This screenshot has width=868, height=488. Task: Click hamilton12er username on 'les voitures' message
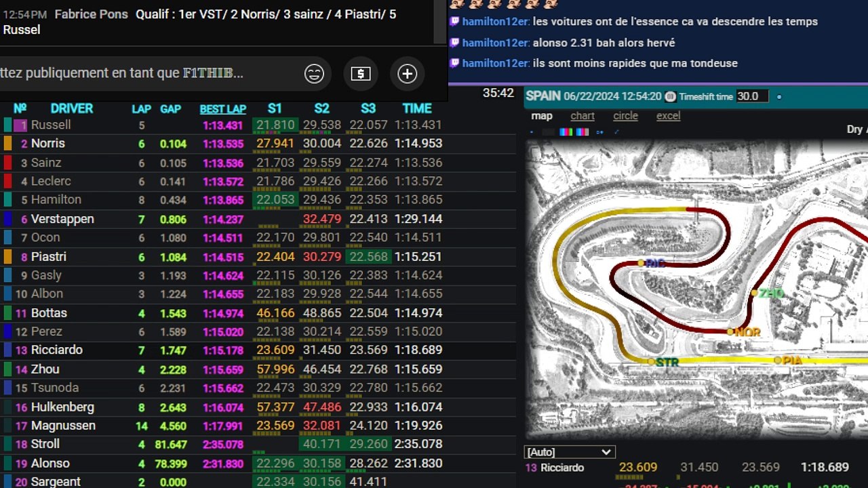click(496, 22)
